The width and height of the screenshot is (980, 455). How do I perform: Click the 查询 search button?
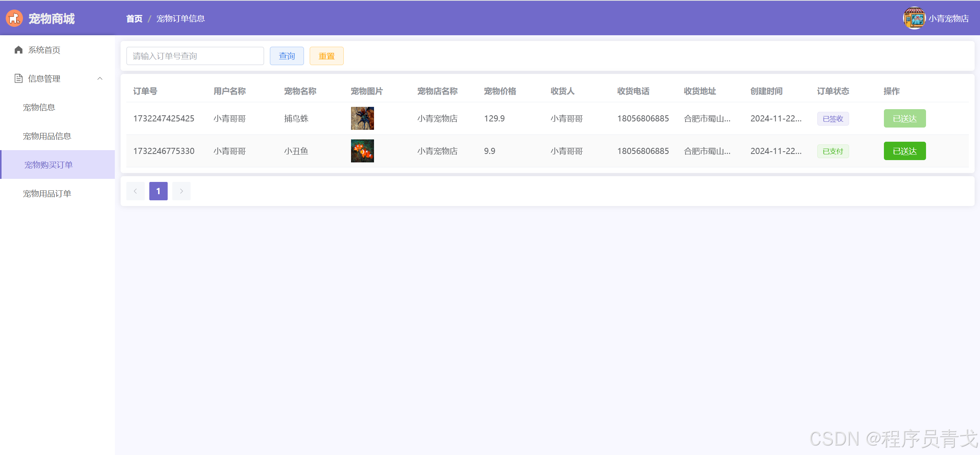tap(287, 56)
